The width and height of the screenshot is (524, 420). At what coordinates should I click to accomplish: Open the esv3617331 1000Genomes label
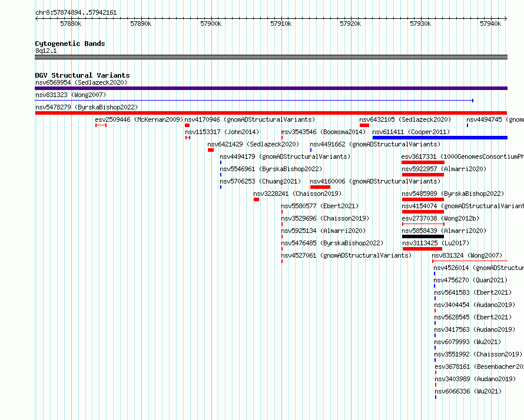(x=463, y=156)
